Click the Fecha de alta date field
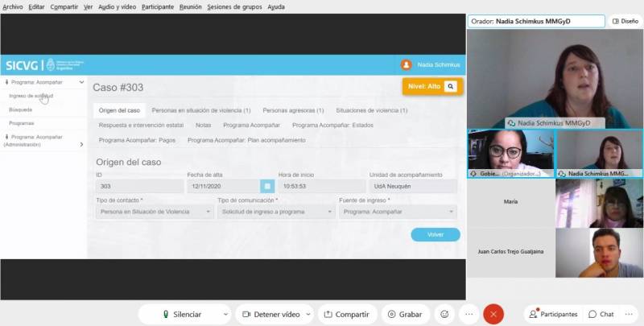Image resolution: width=644 pixels, height=326 pixels. tap(224, 186)
